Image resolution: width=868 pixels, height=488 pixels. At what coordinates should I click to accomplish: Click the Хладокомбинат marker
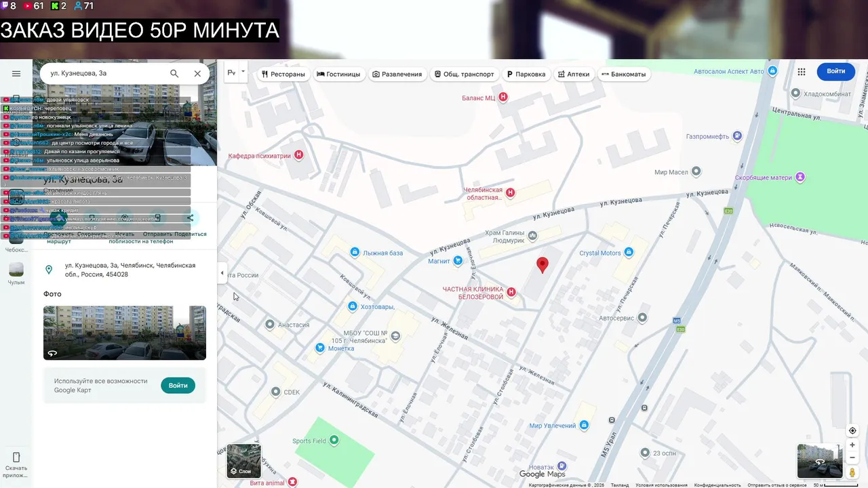pos(797,94)
